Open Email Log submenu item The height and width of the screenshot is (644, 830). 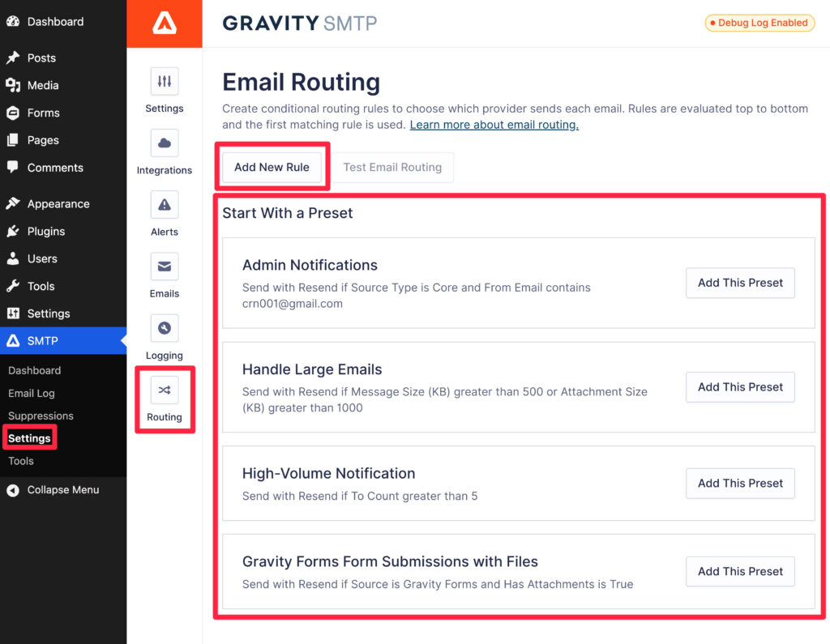(32, 393)
